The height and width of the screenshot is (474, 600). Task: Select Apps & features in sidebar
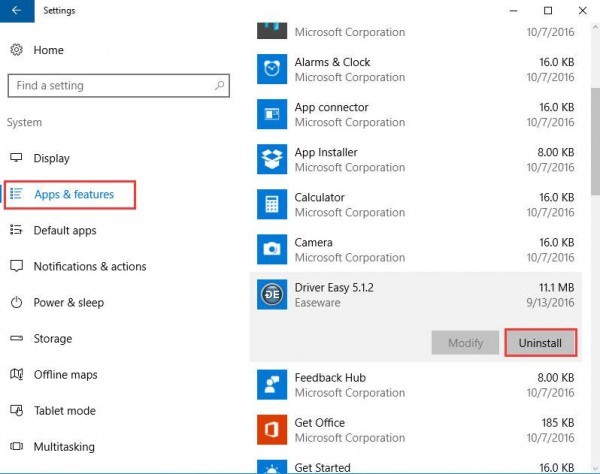click(74, 194)
